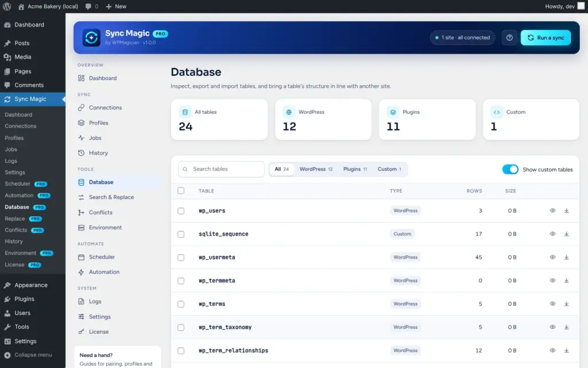Viewport: 588px width, 368px height.
Task: Click the All tables database icon
Action: (185, 112)
